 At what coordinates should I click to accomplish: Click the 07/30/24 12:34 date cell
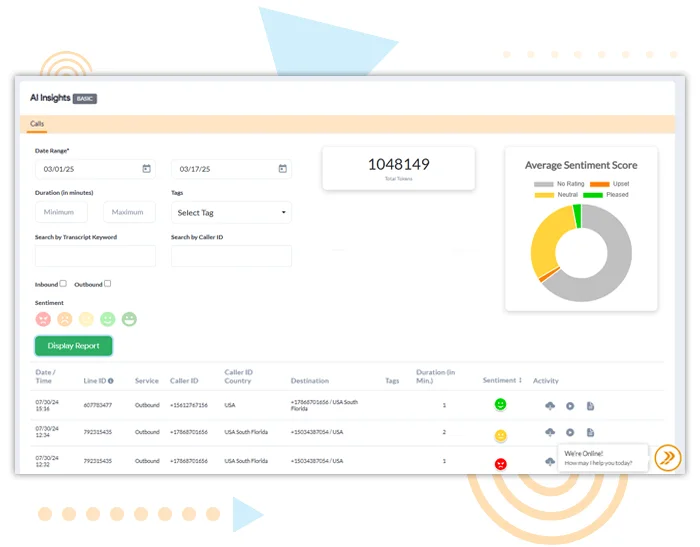point(47,432)
